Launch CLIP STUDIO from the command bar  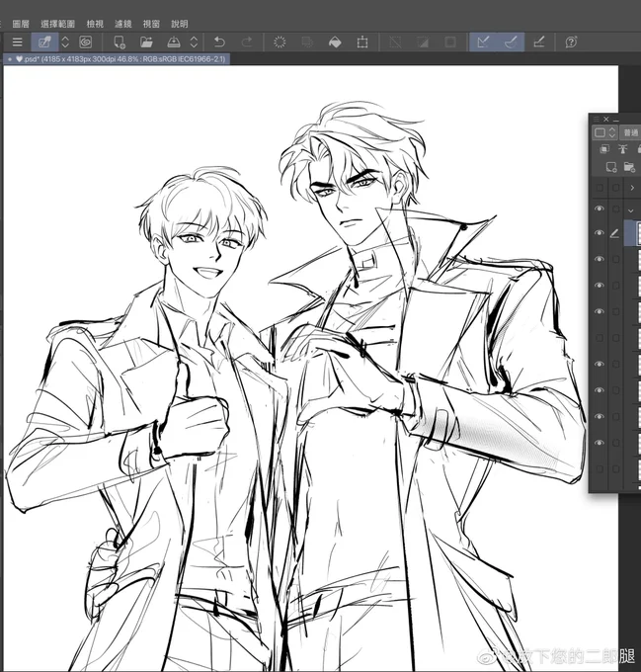click(44, 42)
